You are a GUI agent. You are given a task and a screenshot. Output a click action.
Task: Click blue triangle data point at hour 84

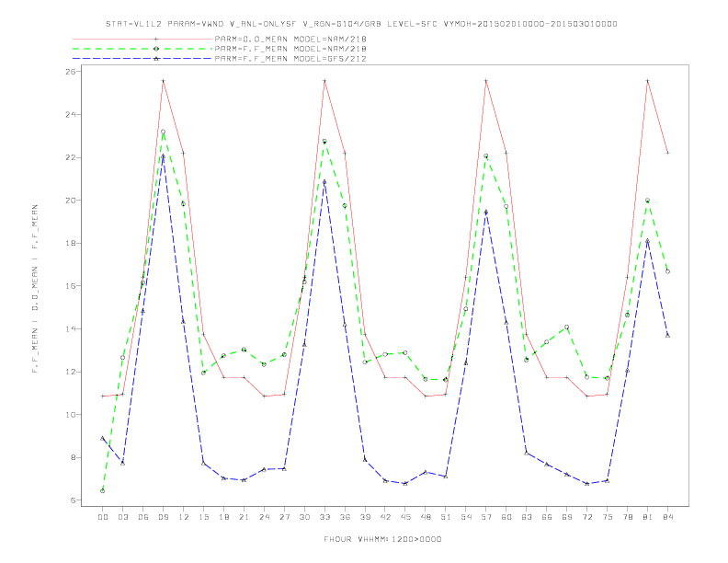click(668, 335)
